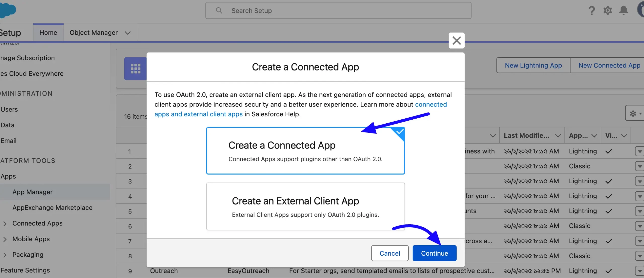Open the notifications bell
Viewport: 644px width, 278px height.
click(623, 11)
